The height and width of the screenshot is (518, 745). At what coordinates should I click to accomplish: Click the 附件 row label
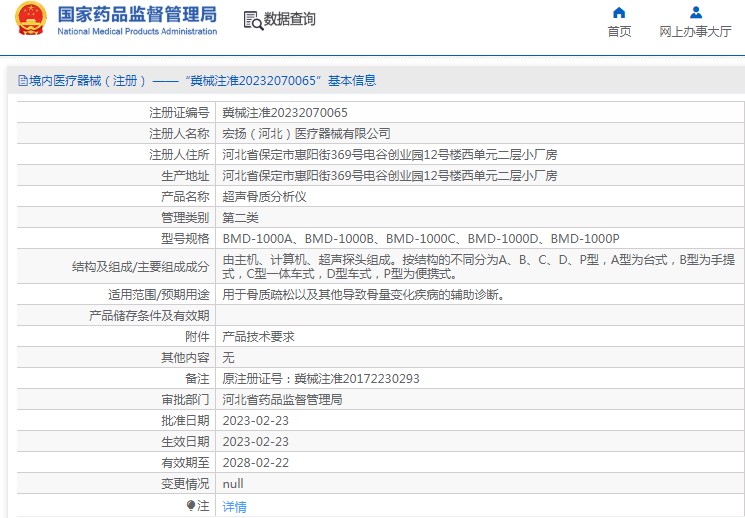point(197,336)
